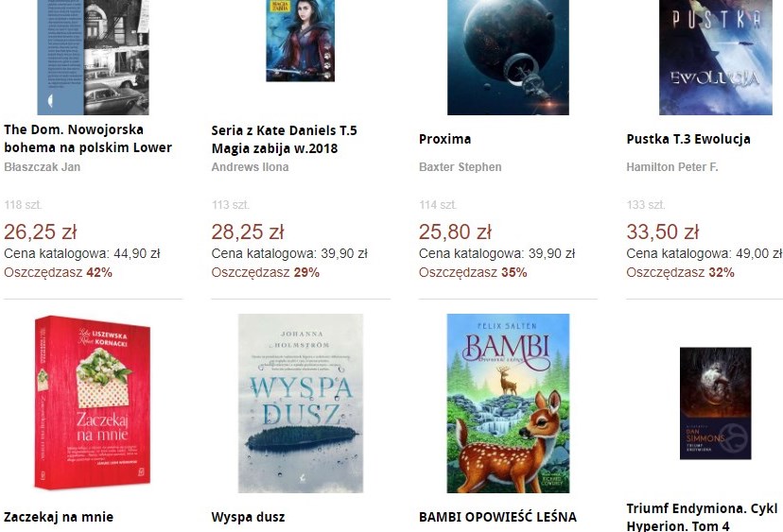Open The Dom. Nowojorska bohema book cover
Screen dimensions: 783x532
click(94, 58)
